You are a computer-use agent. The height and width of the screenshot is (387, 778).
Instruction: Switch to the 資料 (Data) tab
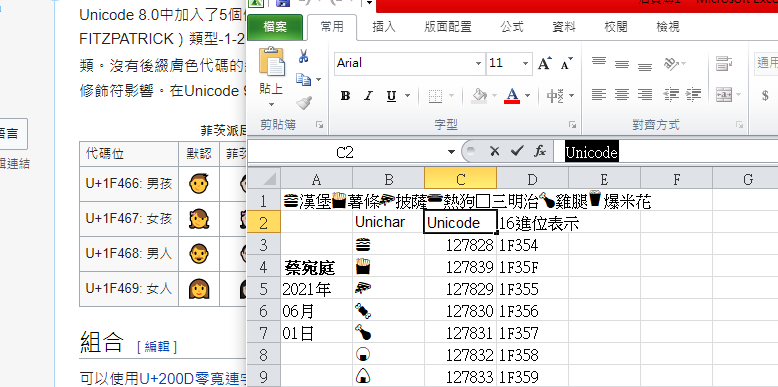563,27
